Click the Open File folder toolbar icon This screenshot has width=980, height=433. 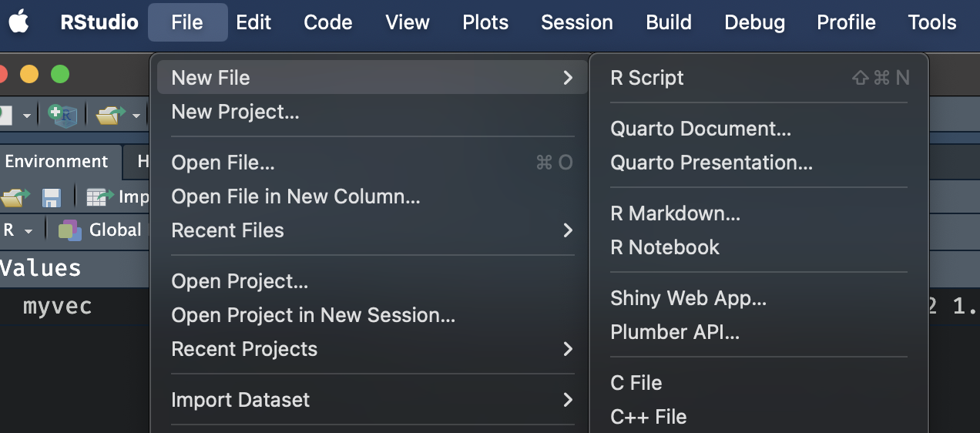click(109, 115)
